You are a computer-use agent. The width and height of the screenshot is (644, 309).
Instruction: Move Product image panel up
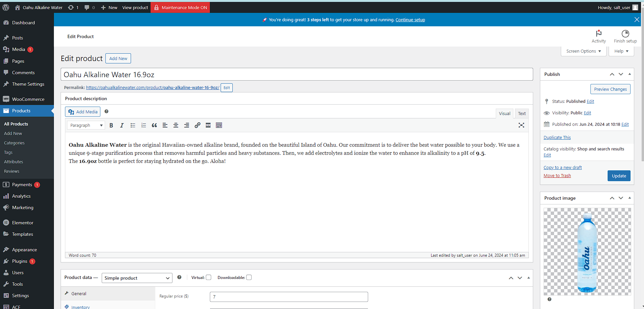(612, 198)
